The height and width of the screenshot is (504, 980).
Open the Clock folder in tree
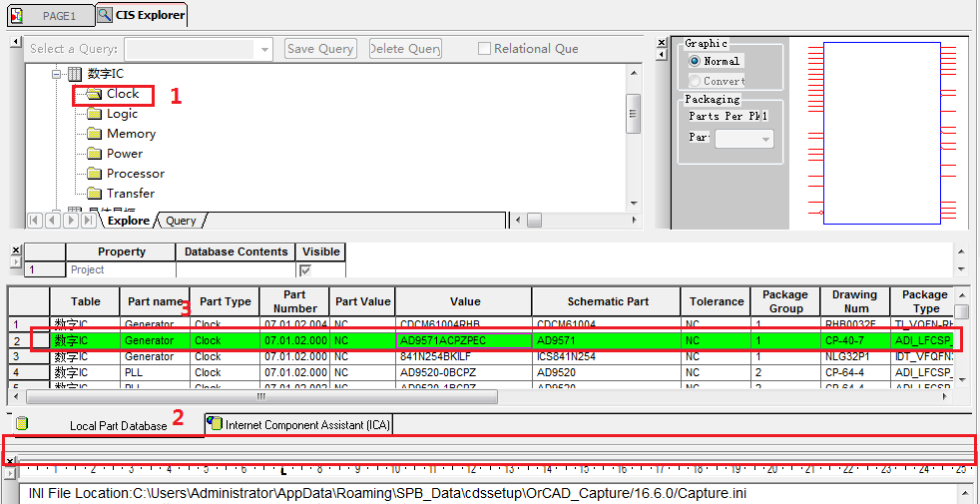point(122,94)
